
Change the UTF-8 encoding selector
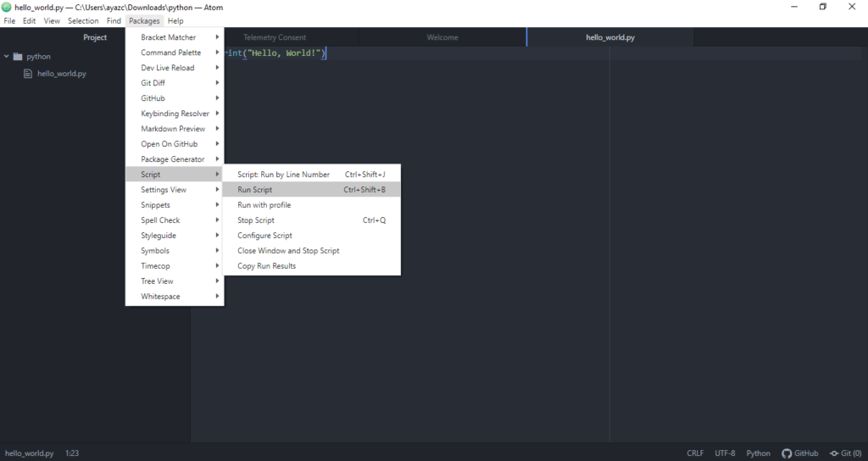coord(725,453)
